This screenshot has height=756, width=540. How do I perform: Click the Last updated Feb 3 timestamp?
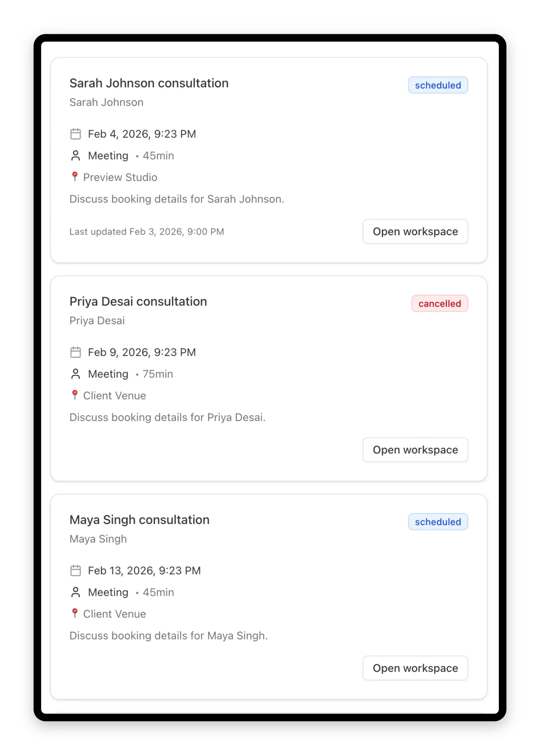(147, 232)
